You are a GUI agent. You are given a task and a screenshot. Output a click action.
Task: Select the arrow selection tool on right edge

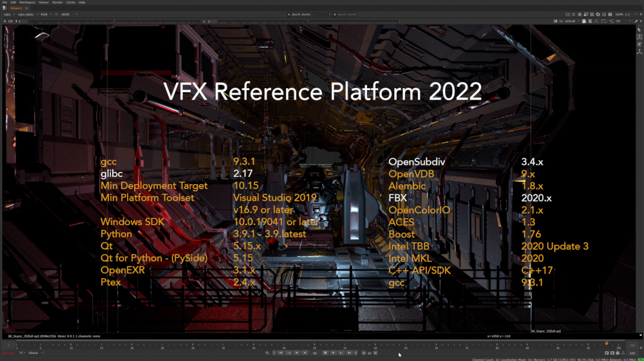coord(639,30)
